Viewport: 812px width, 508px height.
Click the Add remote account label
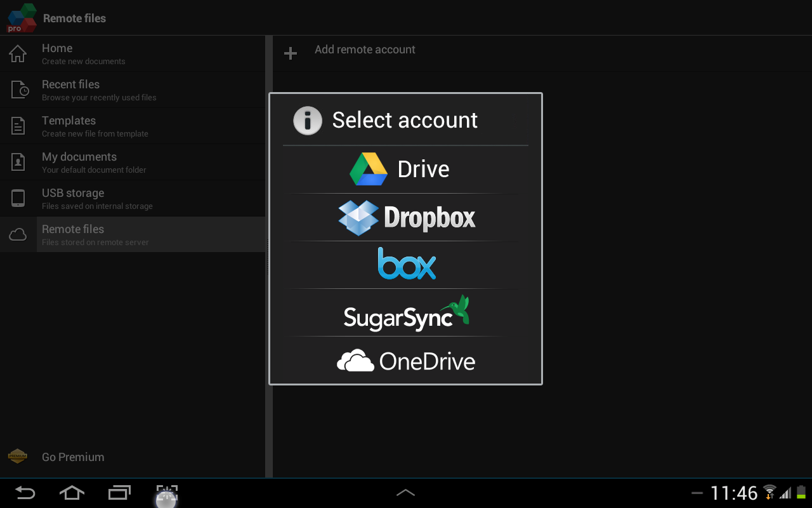tap(365, 50)
